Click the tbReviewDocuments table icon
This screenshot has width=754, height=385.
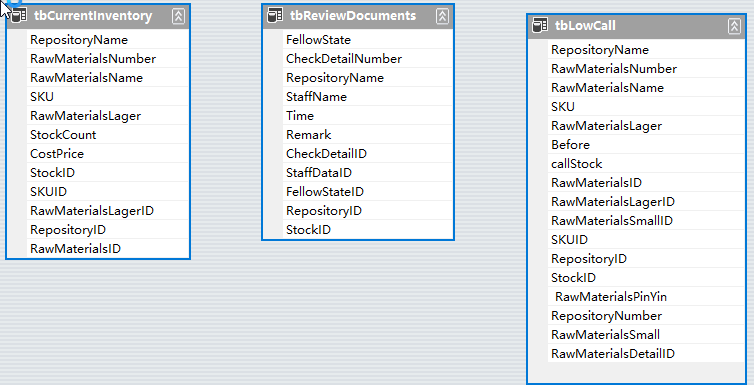275,16
